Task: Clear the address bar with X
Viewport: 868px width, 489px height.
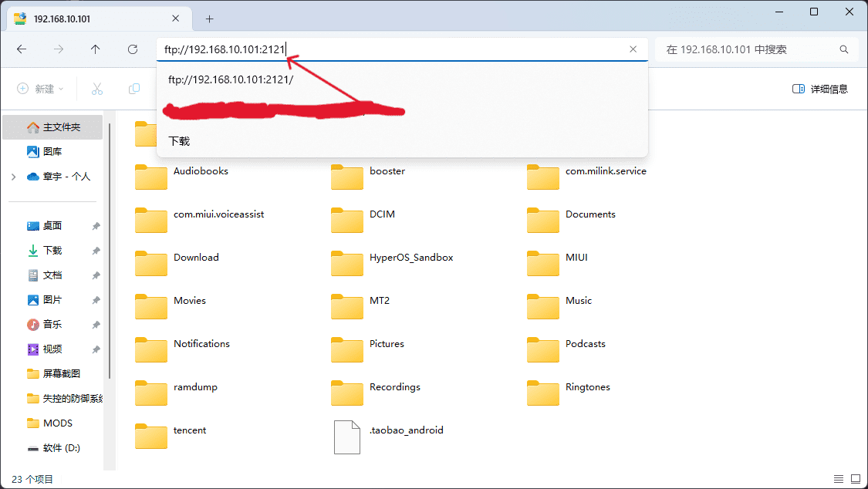Action: 633,49
